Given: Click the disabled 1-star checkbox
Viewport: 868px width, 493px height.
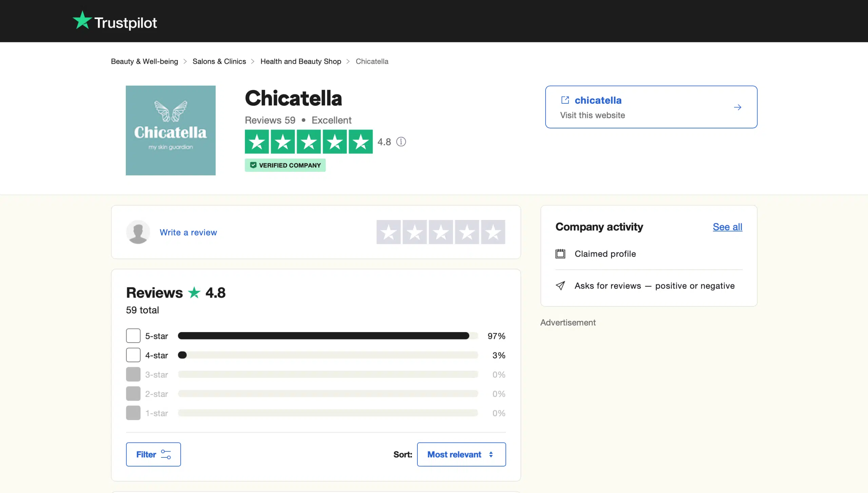Looking at the screenshot, I should click(x=133, y=413).
